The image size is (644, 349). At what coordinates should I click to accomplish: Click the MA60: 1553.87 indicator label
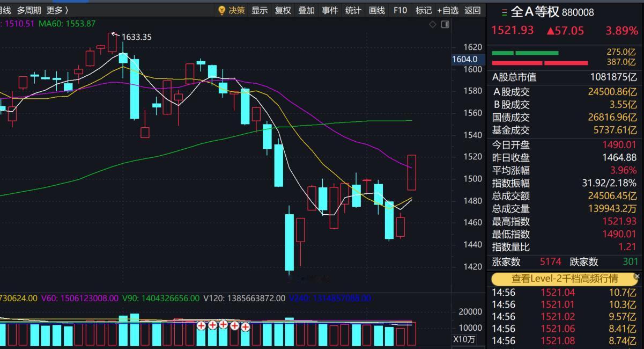point(67,24)
